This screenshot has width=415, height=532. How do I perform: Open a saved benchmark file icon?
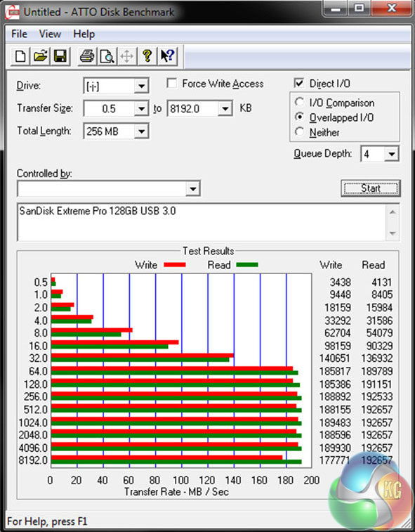(x=40, y=56)
